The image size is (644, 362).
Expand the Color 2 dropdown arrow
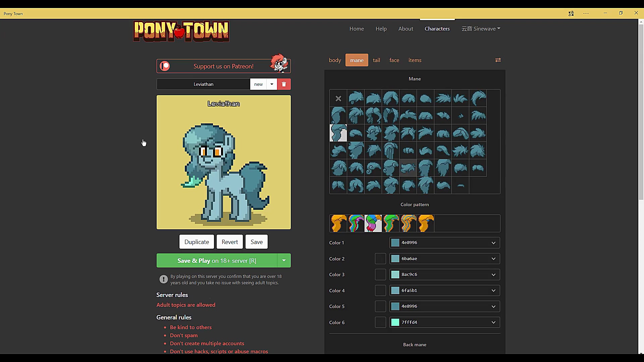(x=493, y=259)
